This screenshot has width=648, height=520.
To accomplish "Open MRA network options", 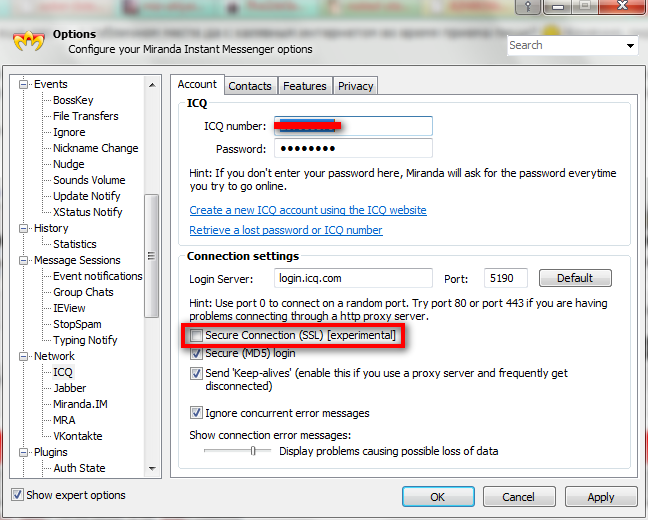I will click(64, 420).
